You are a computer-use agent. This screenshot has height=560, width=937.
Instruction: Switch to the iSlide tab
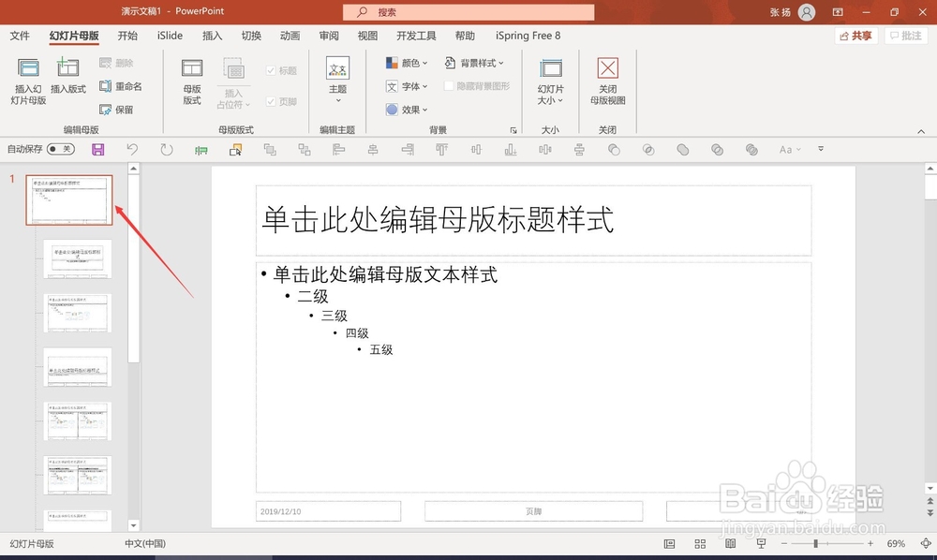click(170, 36)
